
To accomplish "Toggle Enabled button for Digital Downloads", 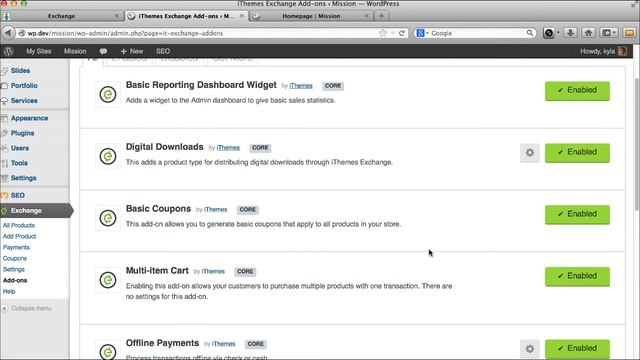I will (577, 153).
